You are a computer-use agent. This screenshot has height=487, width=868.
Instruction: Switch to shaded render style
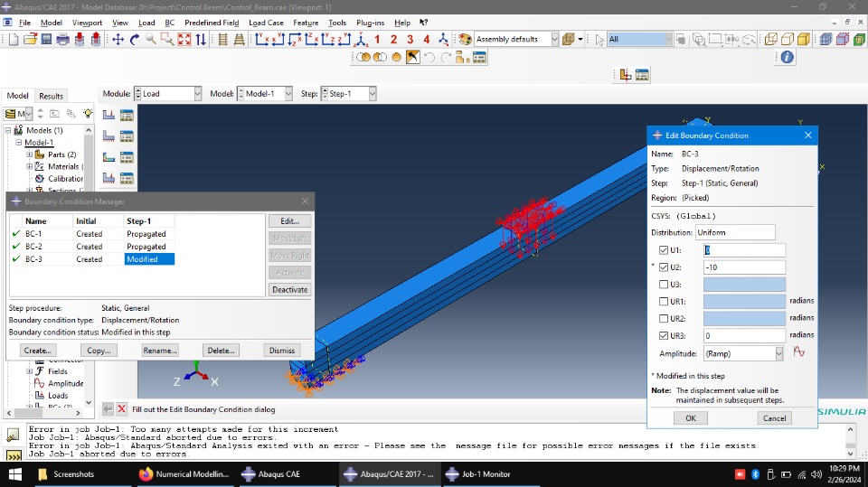[804, 39]
